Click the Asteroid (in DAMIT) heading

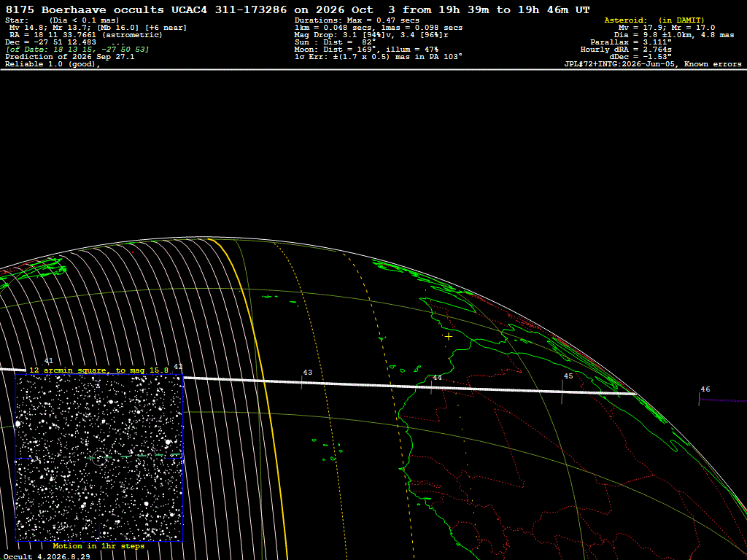coord(654,20)
